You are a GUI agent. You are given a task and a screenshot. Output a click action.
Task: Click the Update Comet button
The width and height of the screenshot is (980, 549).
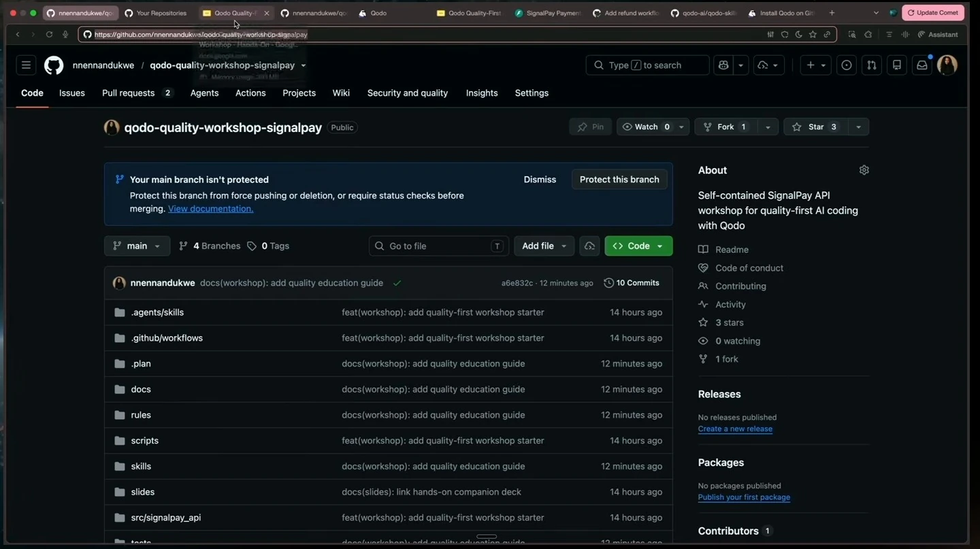click(x=933, y=13)
